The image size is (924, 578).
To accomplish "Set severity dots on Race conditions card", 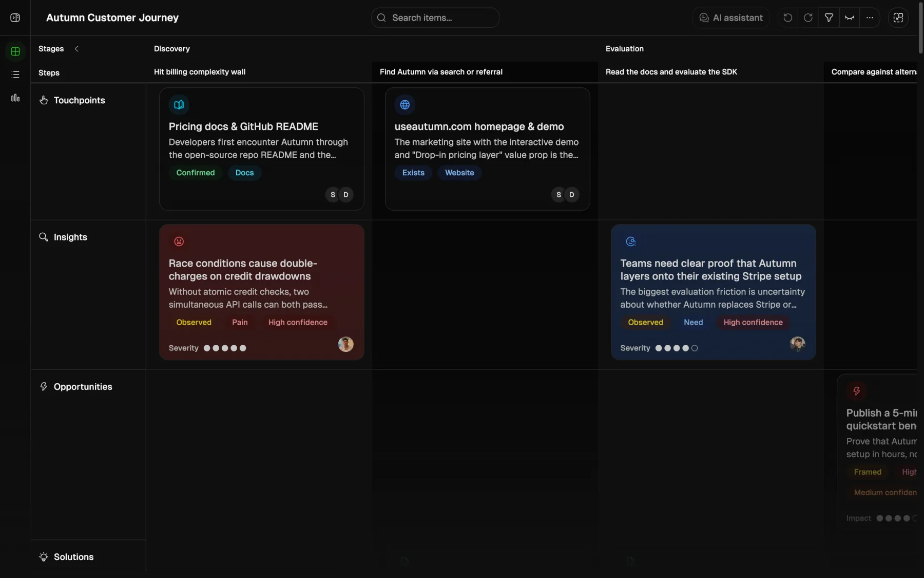I will (225, 348).
